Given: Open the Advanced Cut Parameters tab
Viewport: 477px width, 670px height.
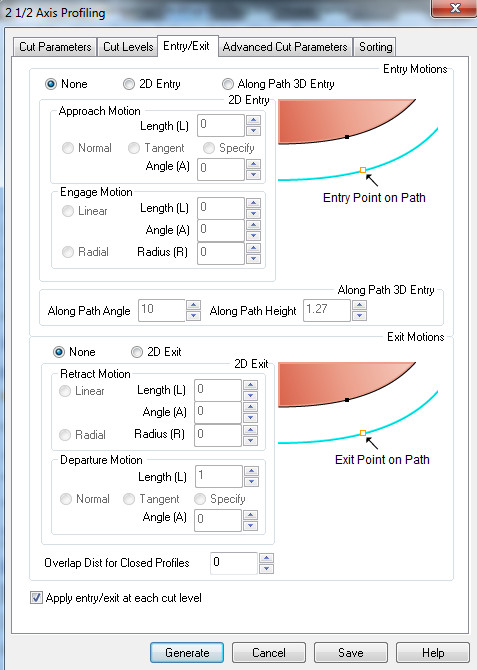Looking at the screenshot, I should pyautogui.click(x=285, y=47).
